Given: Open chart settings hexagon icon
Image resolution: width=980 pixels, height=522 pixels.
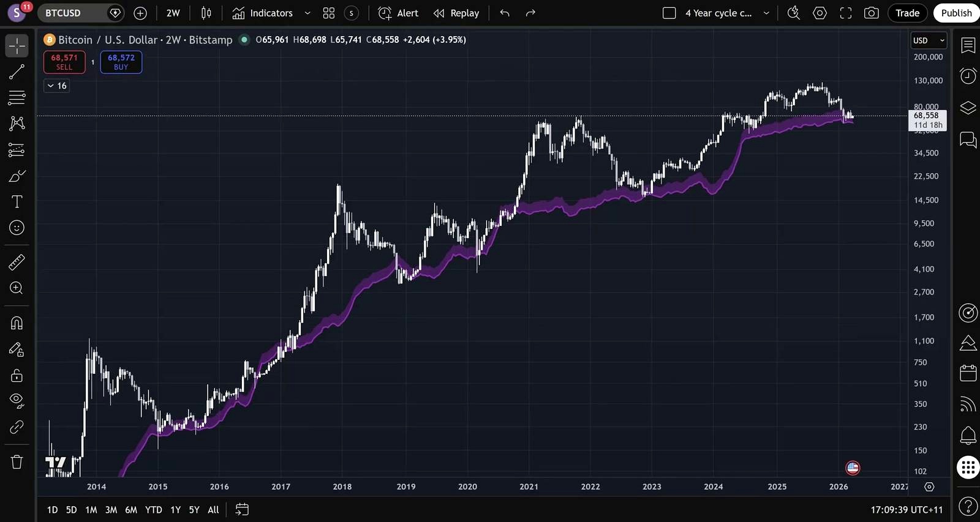Looking at the screenshot, I should coord(820,13).
